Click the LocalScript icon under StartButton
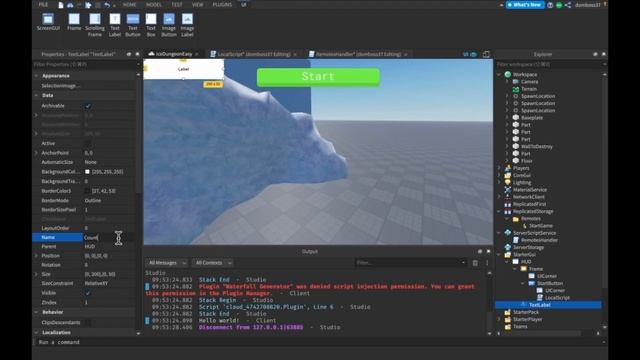640x360 pixels. pyautogui.click(x=540, y=298)
